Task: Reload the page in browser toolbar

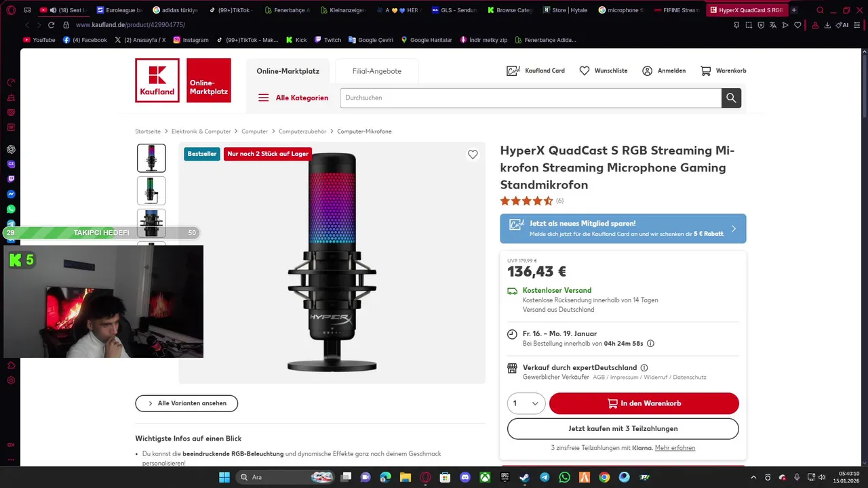Action: [x=52, y=25]
